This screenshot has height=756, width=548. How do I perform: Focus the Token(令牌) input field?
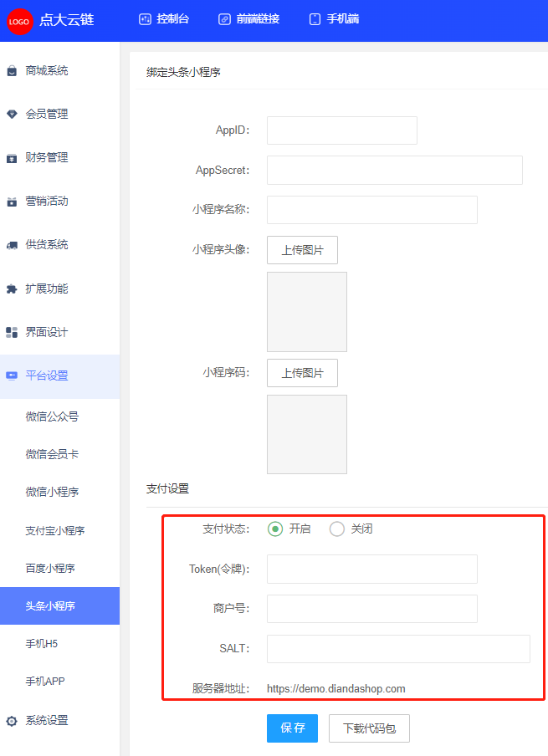pos(372,569)
